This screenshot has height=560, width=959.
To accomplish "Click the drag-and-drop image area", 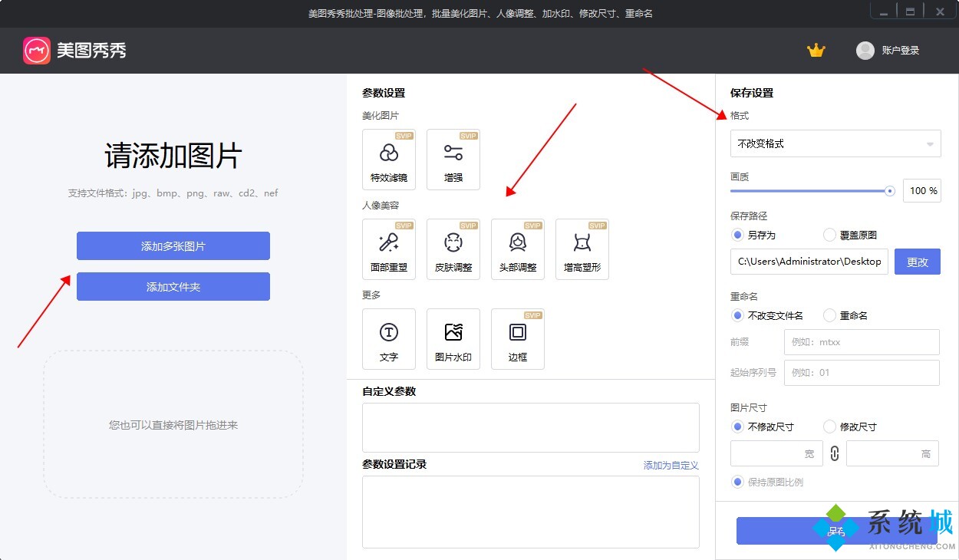I will pos(173,424).
